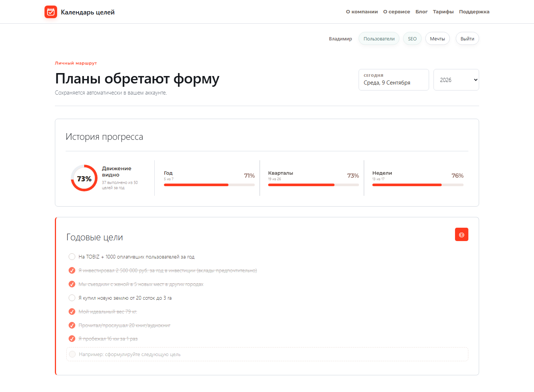Uncheck the goal 'Мы съездили с женой'
This screenshot has width=534, height=392.
click(x=72, y=284)
